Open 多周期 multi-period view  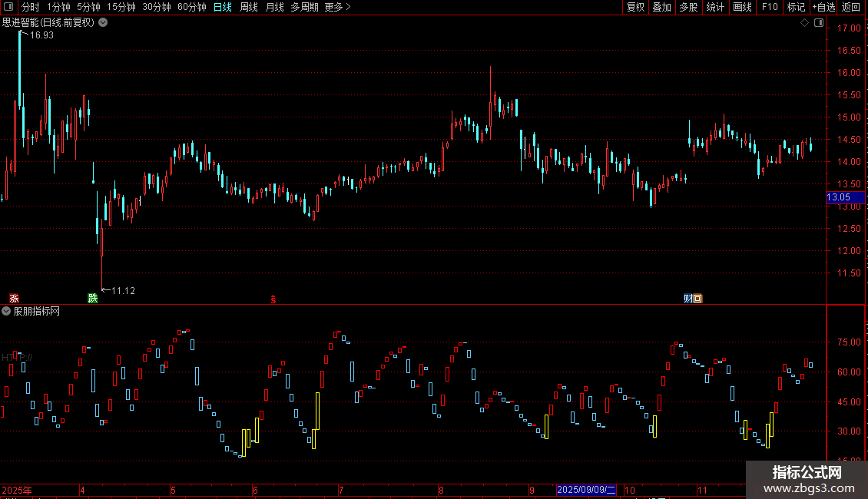(304, 7)
